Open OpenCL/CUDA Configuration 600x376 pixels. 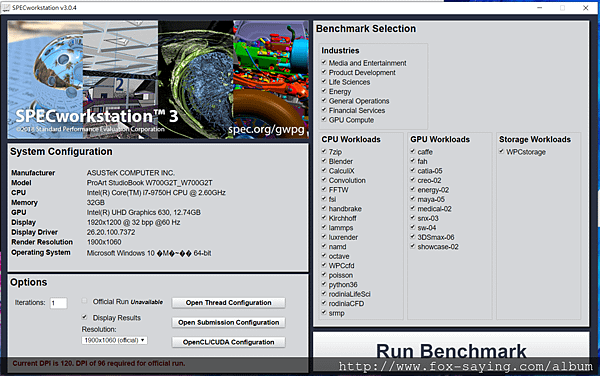click(228, 342)
